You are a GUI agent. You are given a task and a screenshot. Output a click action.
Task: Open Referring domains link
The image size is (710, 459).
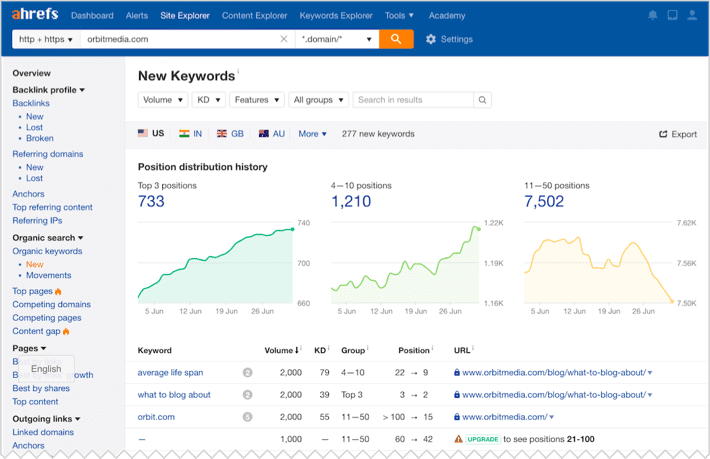[x=48, y=154]
